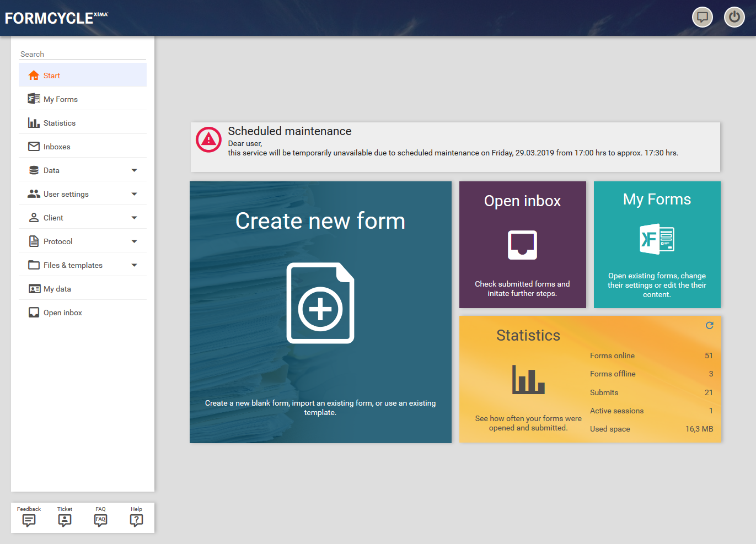Refresh the Statistics tile
This screenshot has width=756, height=544.
click(x=709, y=326)
